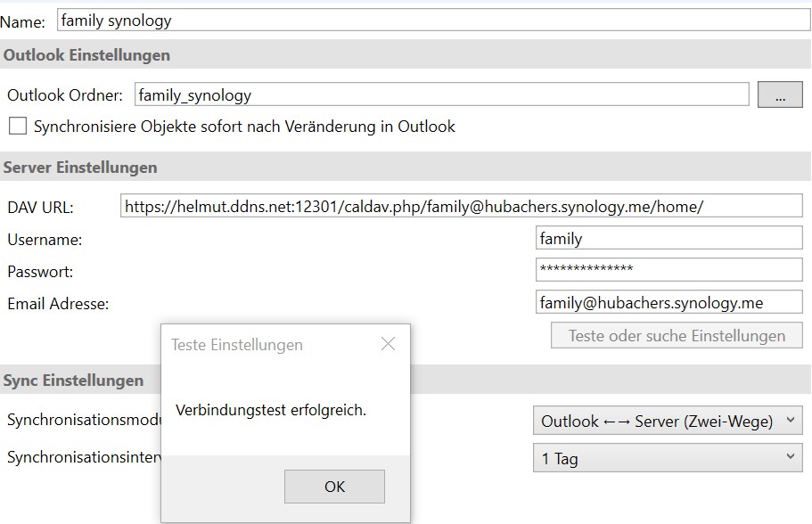Click into the DAV URL field
The width and height of the screenshot is (812, 524).
[462, 206]
